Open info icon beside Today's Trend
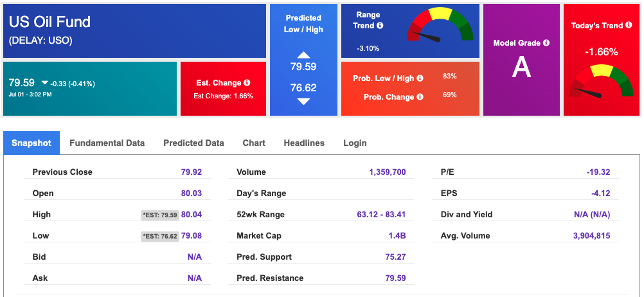This screenshot has width=644, height=297. 629,25
